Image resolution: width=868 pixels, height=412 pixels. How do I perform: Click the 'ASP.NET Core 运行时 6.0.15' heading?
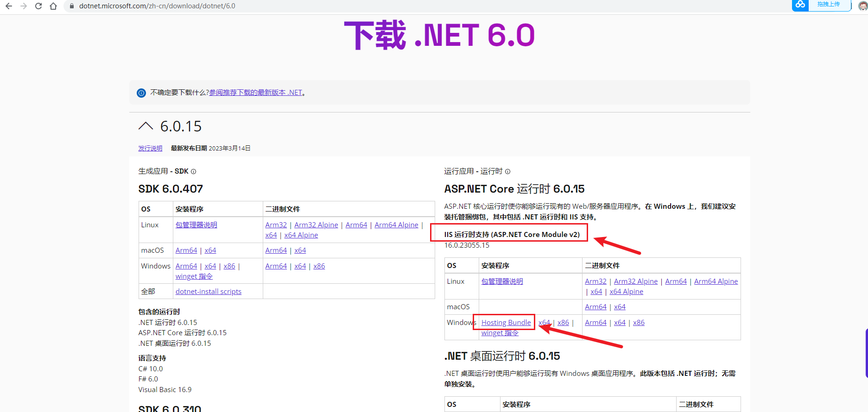[x=514, y=189]
